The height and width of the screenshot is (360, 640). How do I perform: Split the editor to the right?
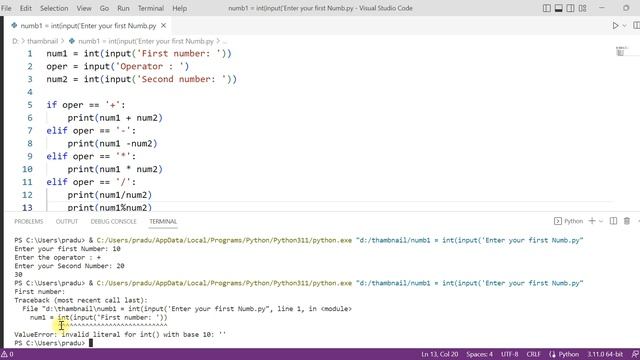[x=636, y=26]
